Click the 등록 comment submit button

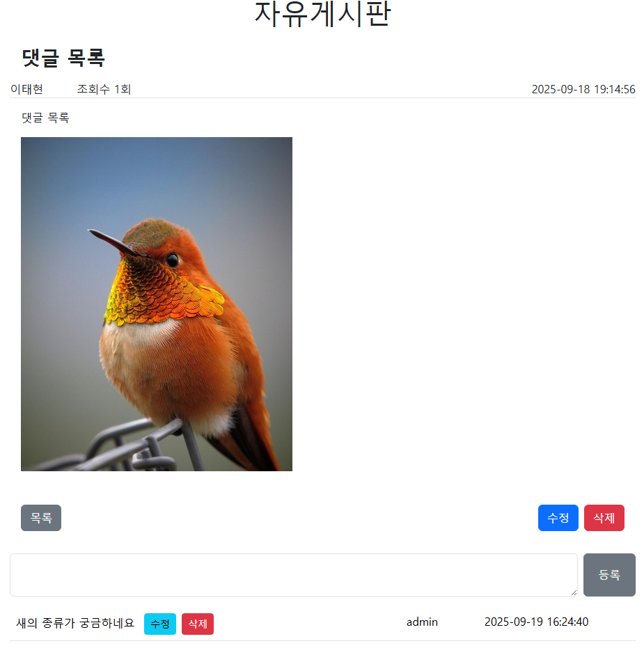pyautogui.click(x=609, y=575)
